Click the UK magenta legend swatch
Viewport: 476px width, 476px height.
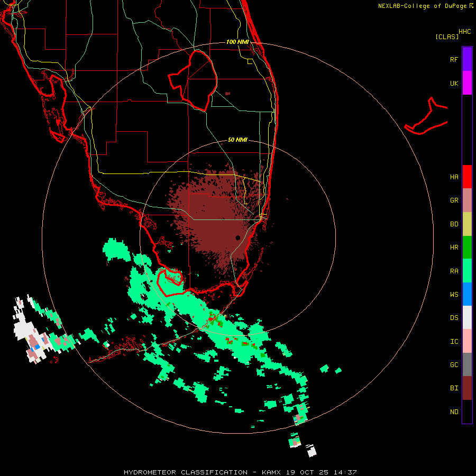pyautogui.click(x=467, y=83)
